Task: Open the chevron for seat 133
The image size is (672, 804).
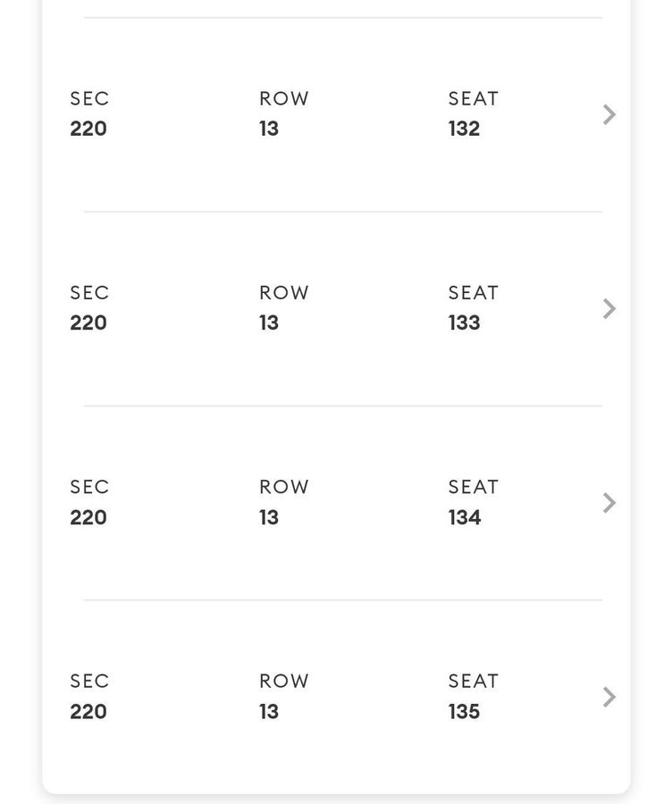Action: pyautogui.click(x=609, y=309)
